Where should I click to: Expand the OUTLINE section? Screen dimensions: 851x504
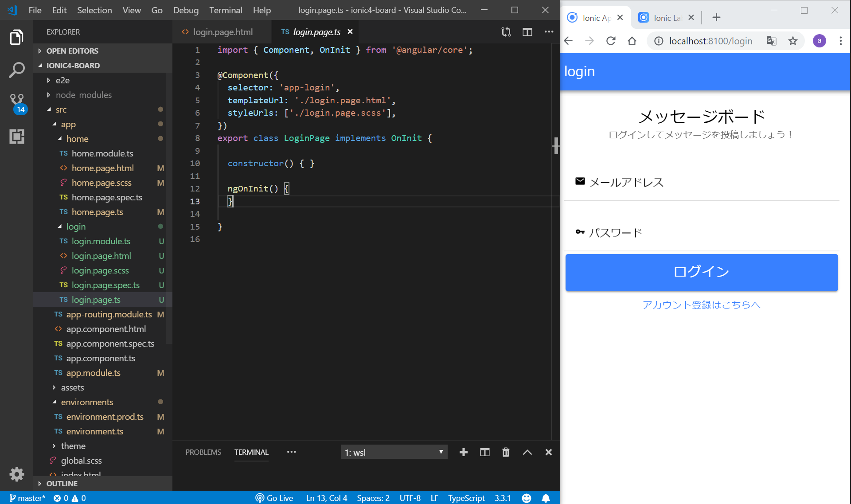[x=62, y=484]
